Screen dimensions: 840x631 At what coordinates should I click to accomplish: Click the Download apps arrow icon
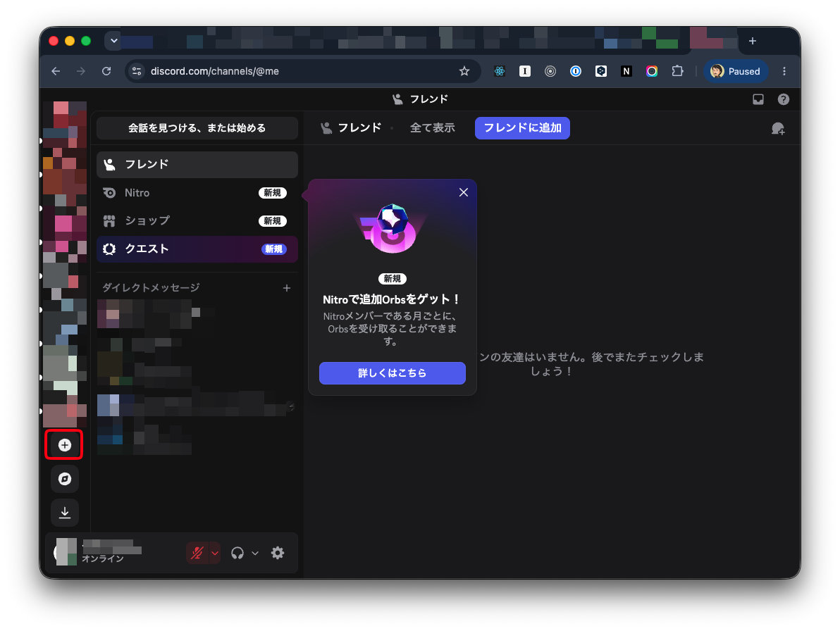pyautogui.click(x=64, y=513)
